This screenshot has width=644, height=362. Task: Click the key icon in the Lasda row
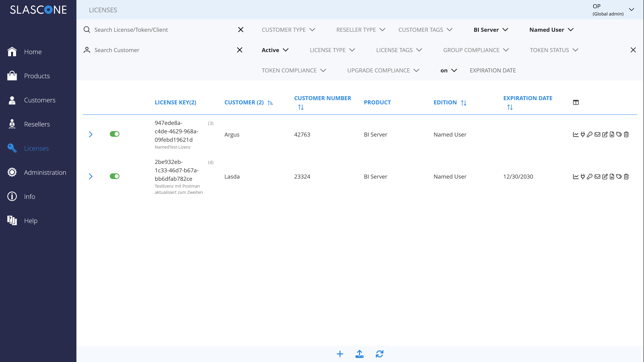pos(590,177)
